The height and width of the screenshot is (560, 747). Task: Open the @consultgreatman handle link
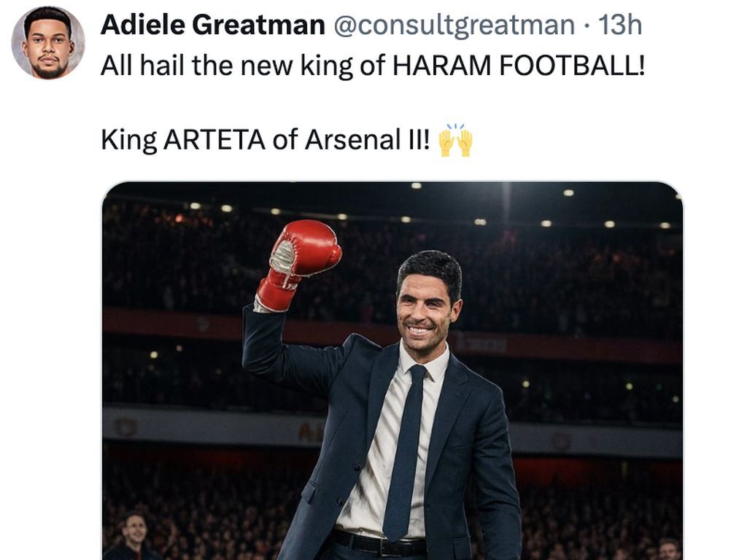click(454, 26)
